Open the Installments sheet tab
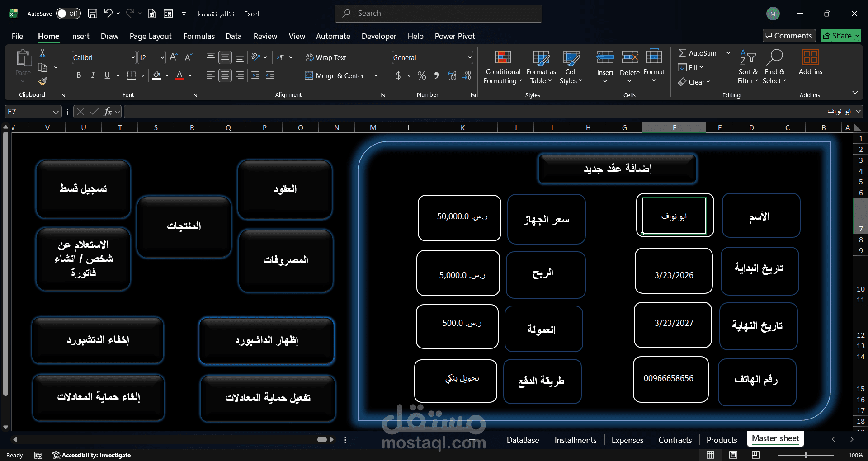Viewport: 868px width, 461px height. [575, 440]
